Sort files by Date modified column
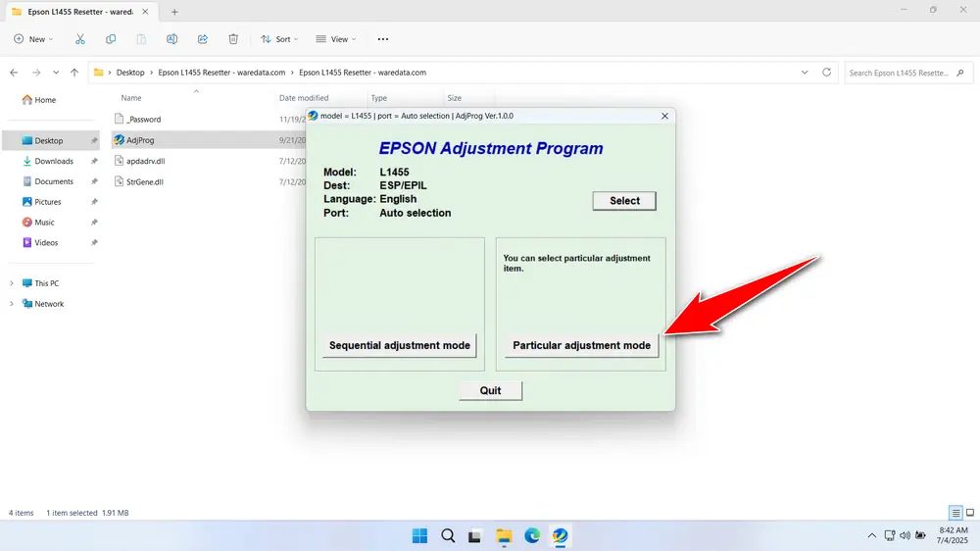This screenshot has height=551, width=980. [x=304, y=98]
